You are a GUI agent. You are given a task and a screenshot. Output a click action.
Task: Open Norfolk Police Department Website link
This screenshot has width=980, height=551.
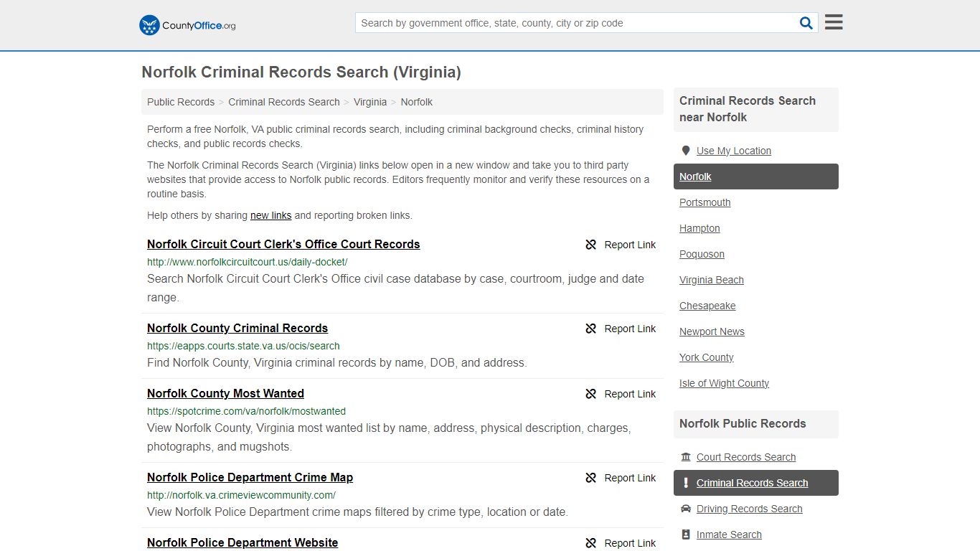tap(242, 542)
